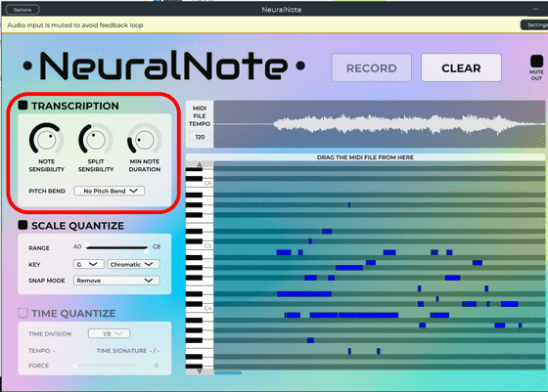Viewport: 548px width, 392px height.
Task: Click the Note Sensibility knob
Action: (x=46, y=139)
